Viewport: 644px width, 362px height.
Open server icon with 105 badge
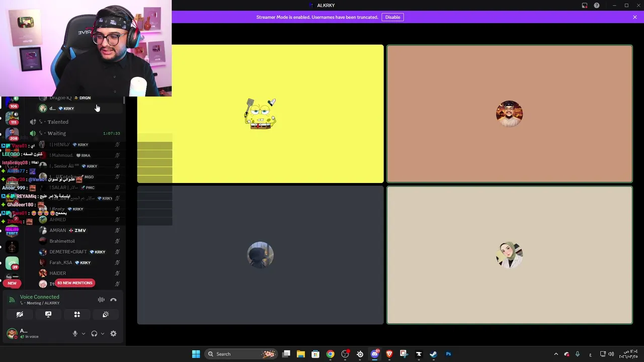pyautogui.click(x=12, y=102)
